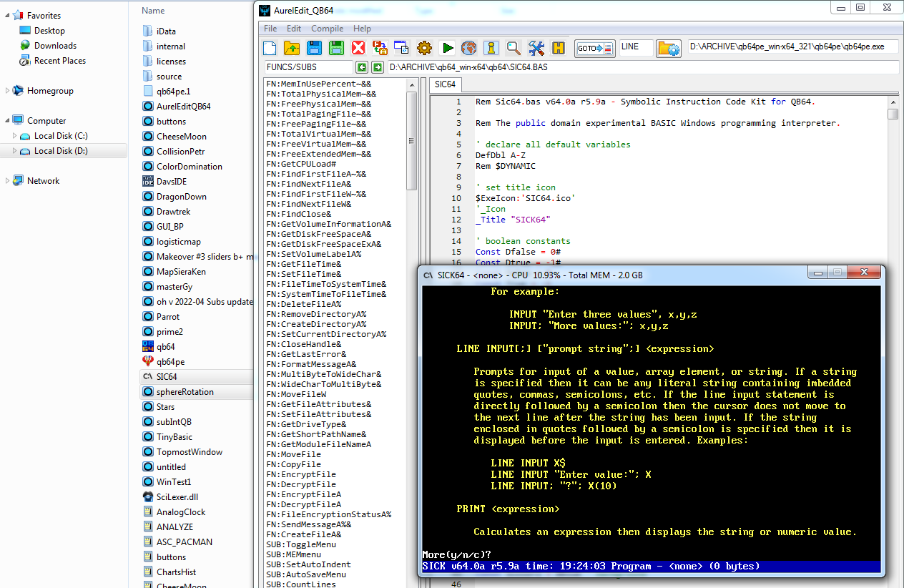Select FN:FindClose& in the functions list
904x588 pixels.
298,214
